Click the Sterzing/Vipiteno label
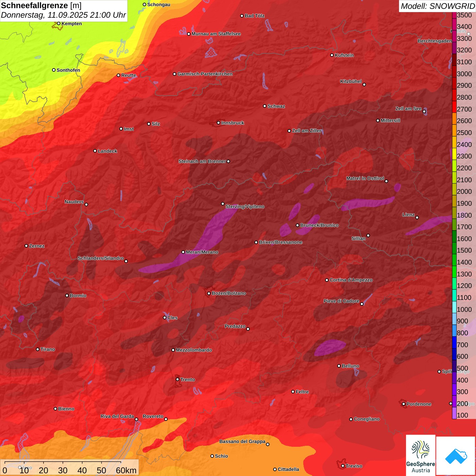Viewport: 476px width, 476px height. coord(245,206)
